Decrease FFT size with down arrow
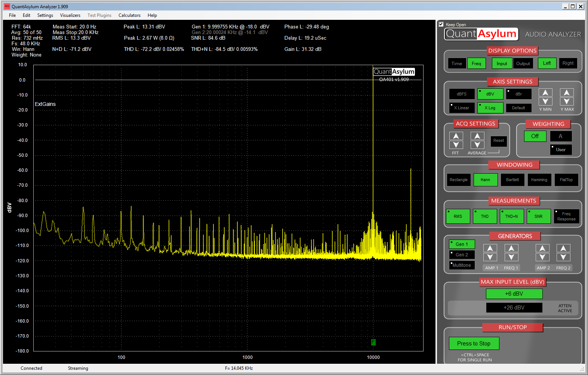 (456, 145)
